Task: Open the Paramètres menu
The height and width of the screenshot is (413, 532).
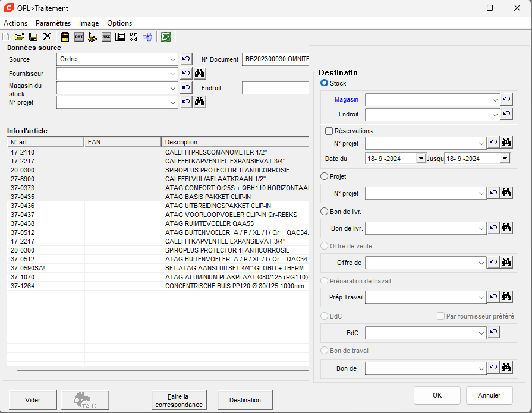Action: pyautogui.click(x=53, y=23)
